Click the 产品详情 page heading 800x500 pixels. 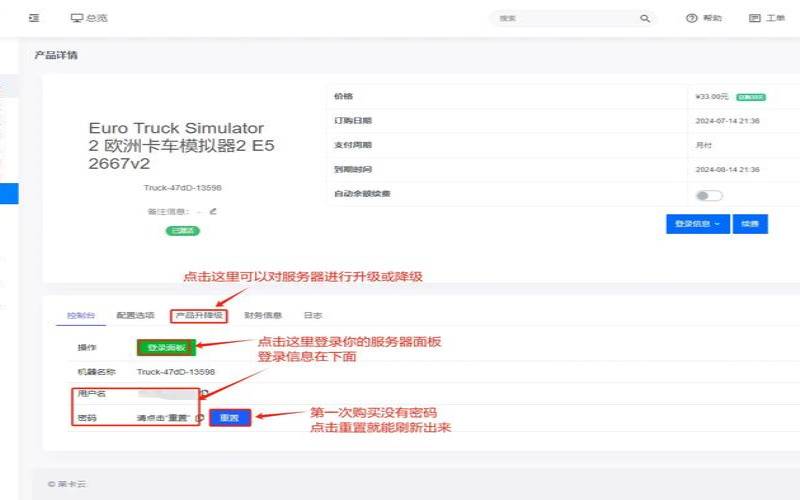pos(56,55)
